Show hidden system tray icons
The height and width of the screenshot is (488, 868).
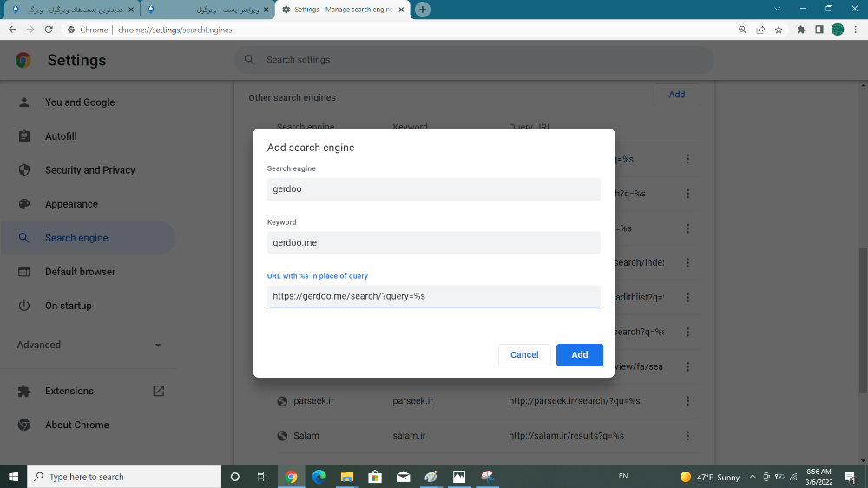click(753, 477)
